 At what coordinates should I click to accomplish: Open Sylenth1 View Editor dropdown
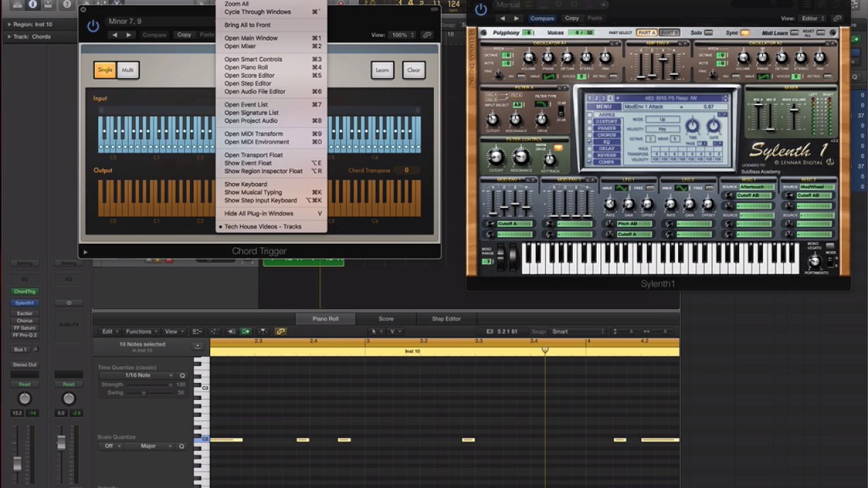[812, 18]
